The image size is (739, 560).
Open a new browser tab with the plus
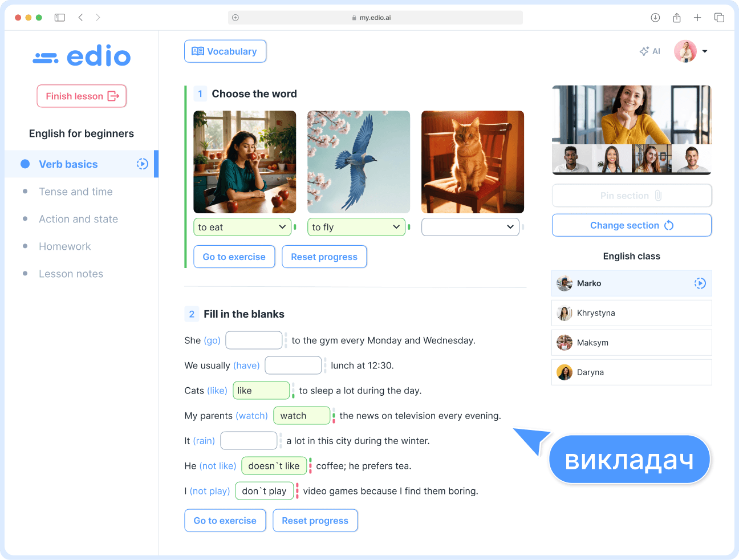pos(697,18)
